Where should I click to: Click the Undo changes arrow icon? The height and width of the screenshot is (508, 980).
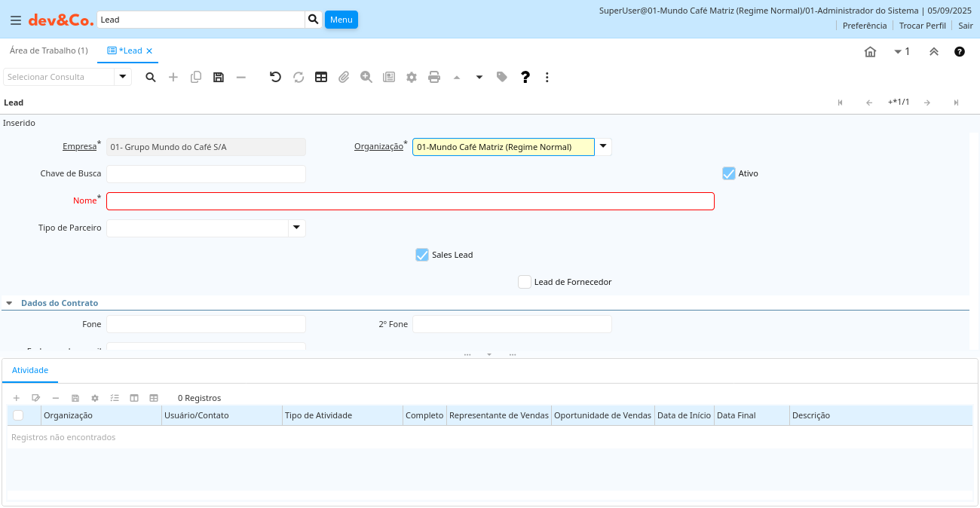point(275,77)
